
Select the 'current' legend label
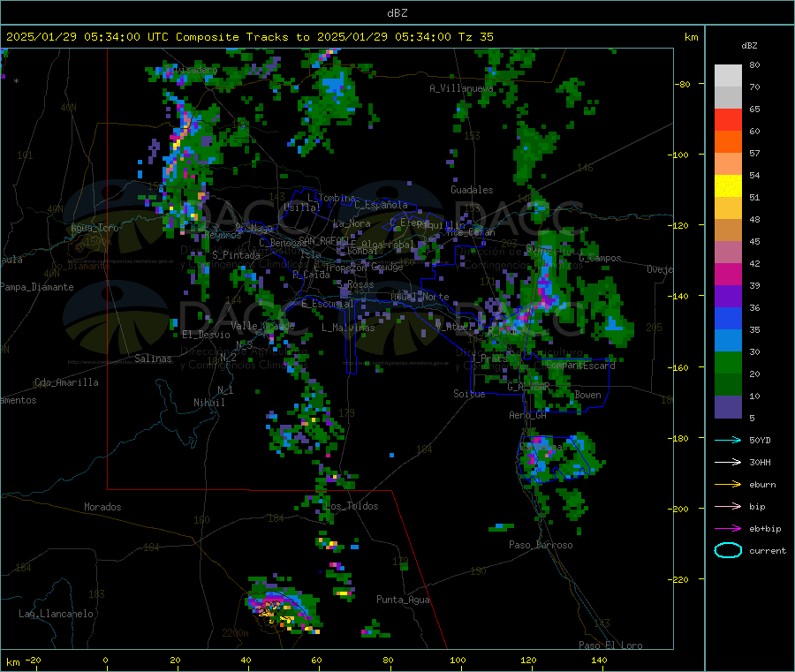click(768, 551)
